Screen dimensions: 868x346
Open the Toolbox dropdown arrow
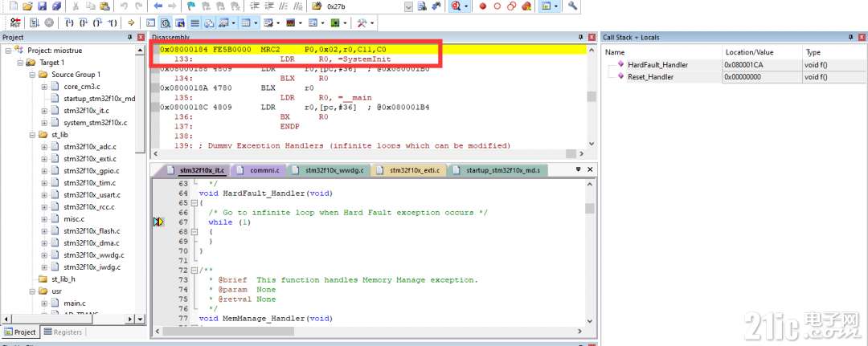pyautogui.click(x=372, y=23)
